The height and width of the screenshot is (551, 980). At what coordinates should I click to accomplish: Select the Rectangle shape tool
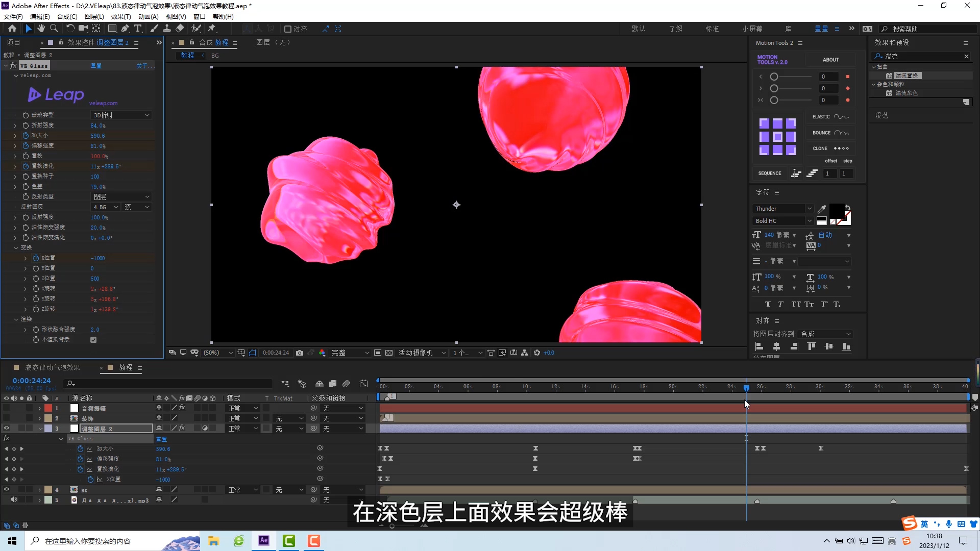coord(112,29)
